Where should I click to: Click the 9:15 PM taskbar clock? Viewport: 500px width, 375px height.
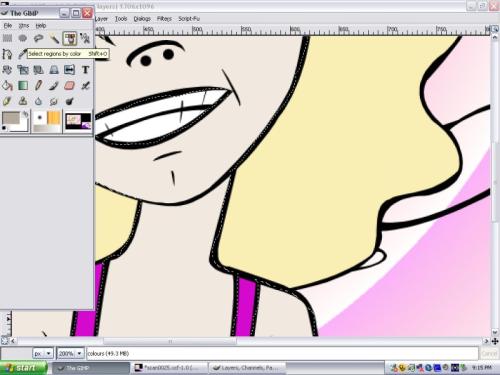tap(482, 368)
